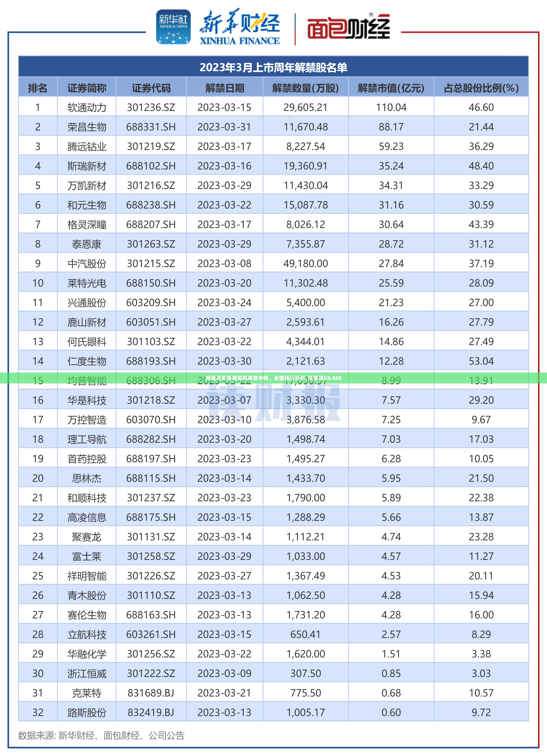547x756 pixels.
Task: Select the stock name 兴通股份
Action: (87, 303)
